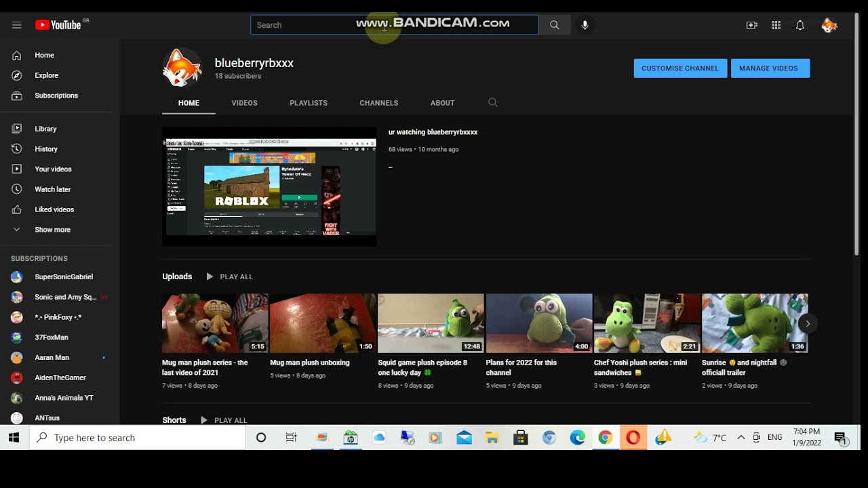Open the YouTube guide hamburger menu

click(x=17, y=25)
